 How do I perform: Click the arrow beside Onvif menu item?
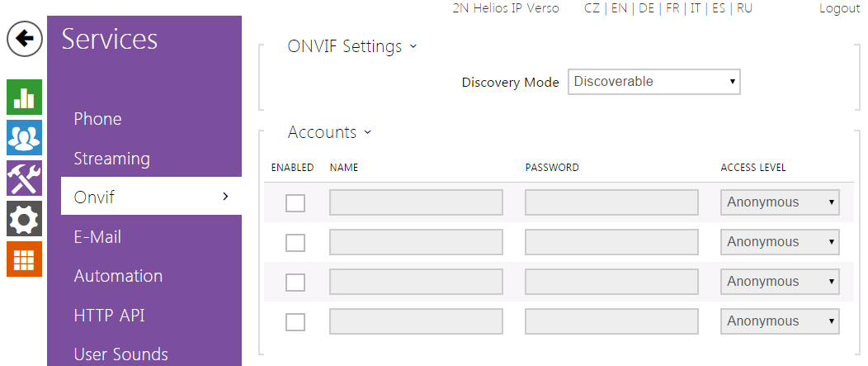225,197
